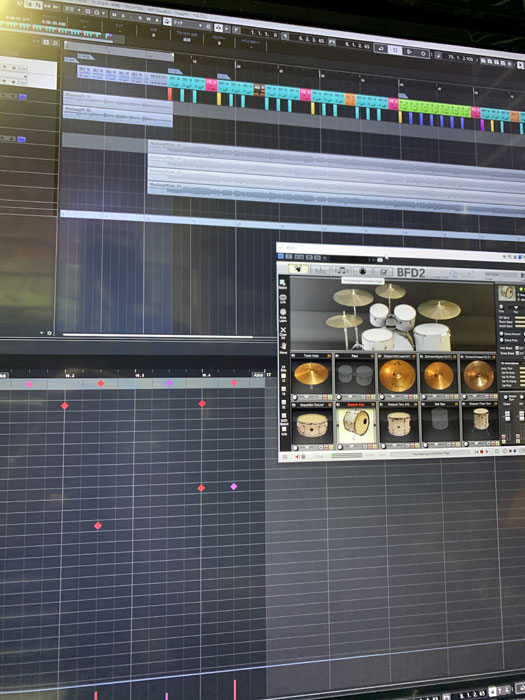Adjust the Trash Hats slot trim knob
The image size is (525, 700).
pyautogui.click(x=295, y=397)
